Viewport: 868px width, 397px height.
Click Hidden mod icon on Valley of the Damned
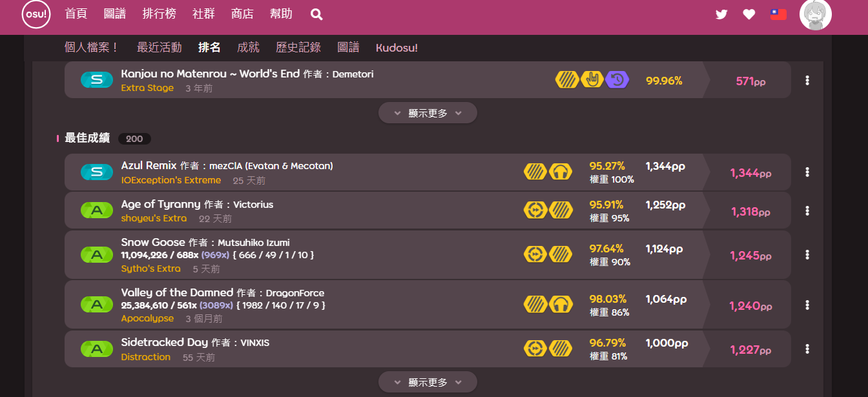click(x=535, y=305)
